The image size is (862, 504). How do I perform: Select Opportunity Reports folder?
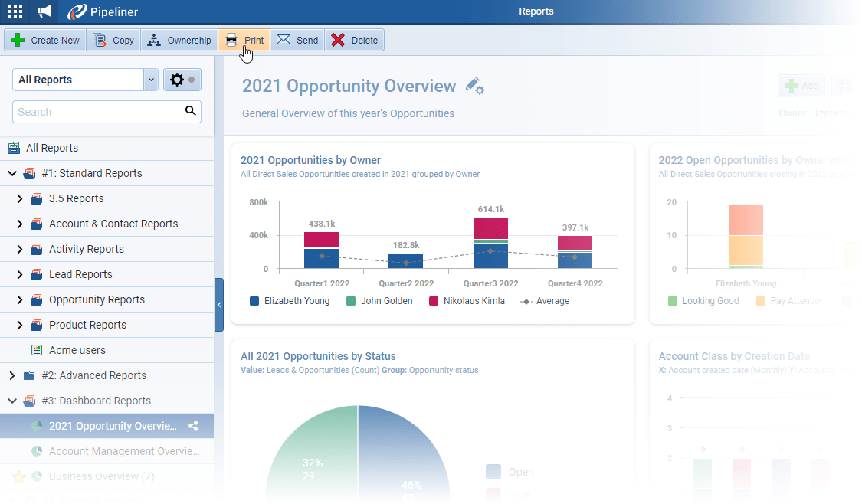click(x=97, y=299)
